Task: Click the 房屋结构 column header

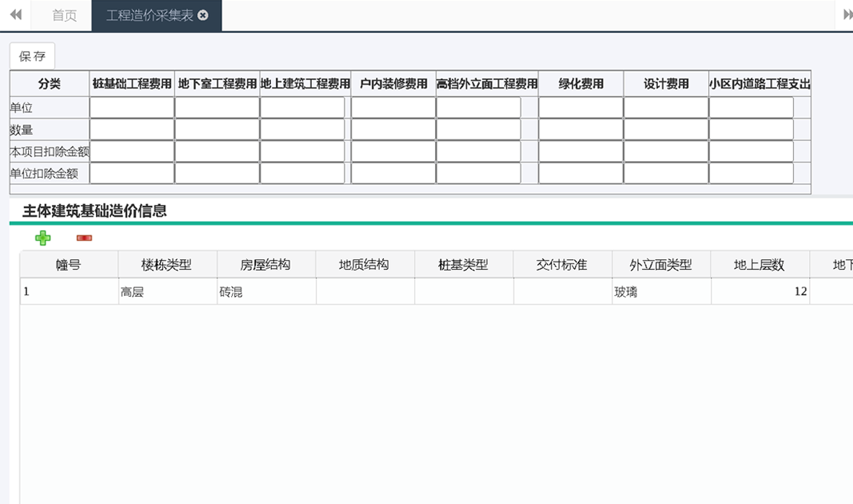Action: pos(267,264)
